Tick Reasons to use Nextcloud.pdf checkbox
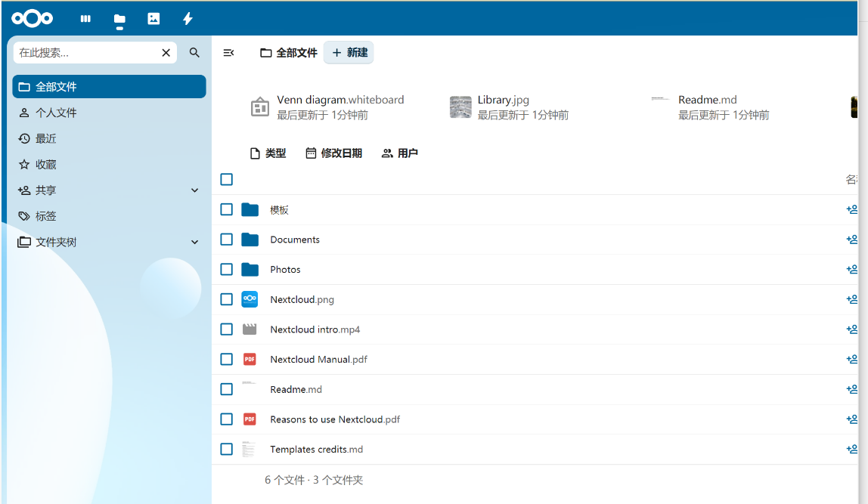The height and width of the screenshot is (504, 868). coord(226,419)
